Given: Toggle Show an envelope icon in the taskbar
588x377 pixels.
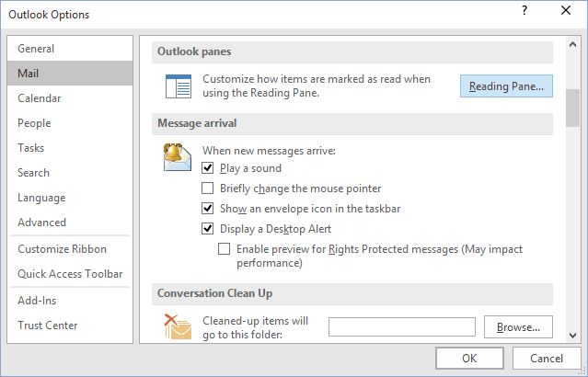Looking at the screenshot, I should (207, 209).
